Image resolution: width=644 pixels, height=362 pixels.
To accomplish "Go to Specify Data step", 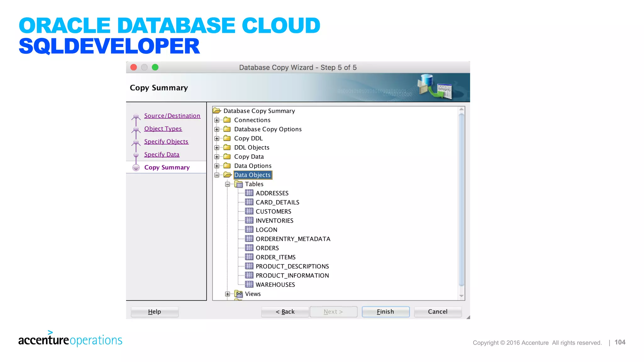I will tap(162, 154).
